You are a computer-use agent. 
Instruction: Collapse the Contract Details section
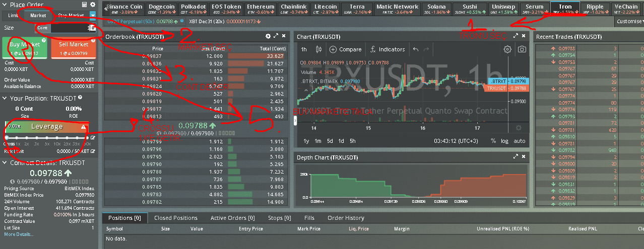[x=5, y=163]
